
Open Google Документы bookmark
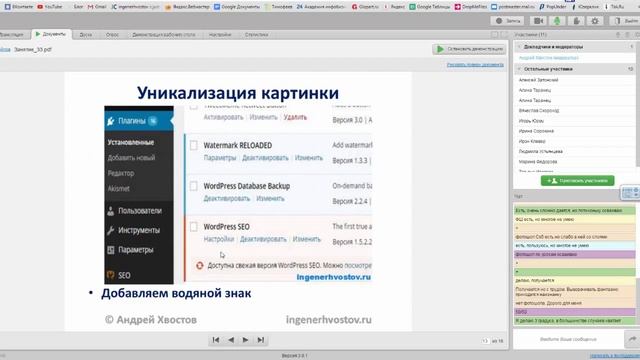click(x=237, y=7)
